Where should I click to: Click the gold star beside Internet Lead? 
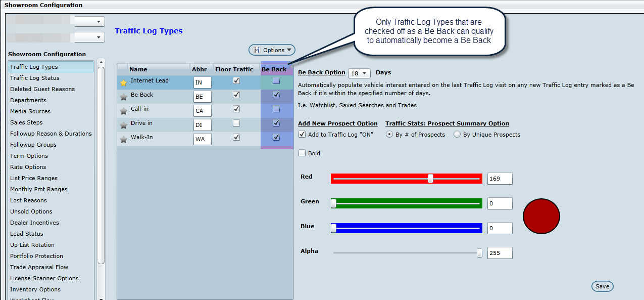pos(123,83)
